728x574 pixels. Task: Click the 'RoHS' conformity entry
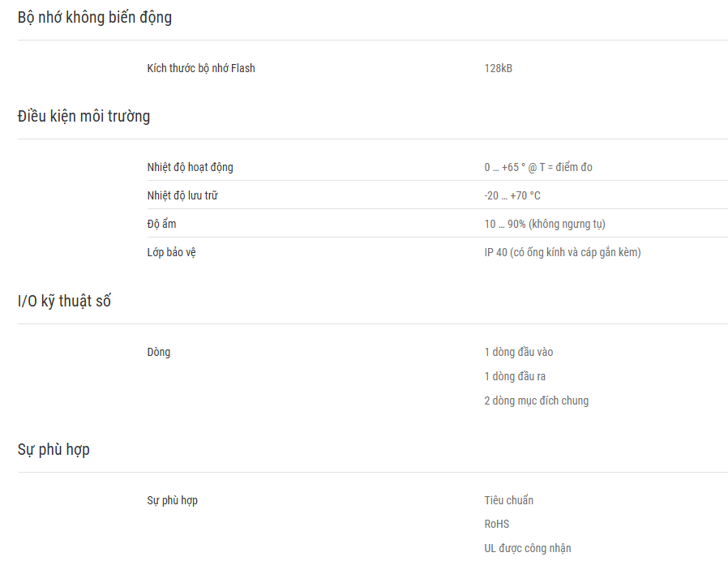click(497, 524)
